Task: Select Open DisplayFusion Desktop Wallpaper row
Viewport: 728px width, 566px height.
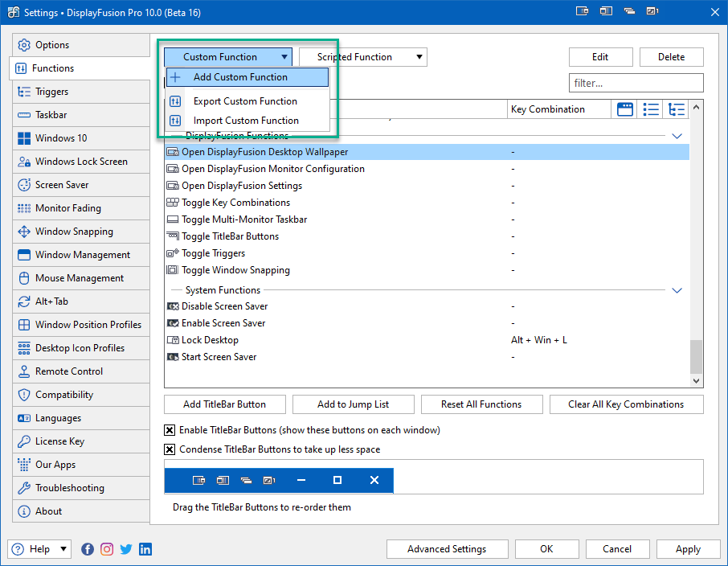Action: point(427,152)
